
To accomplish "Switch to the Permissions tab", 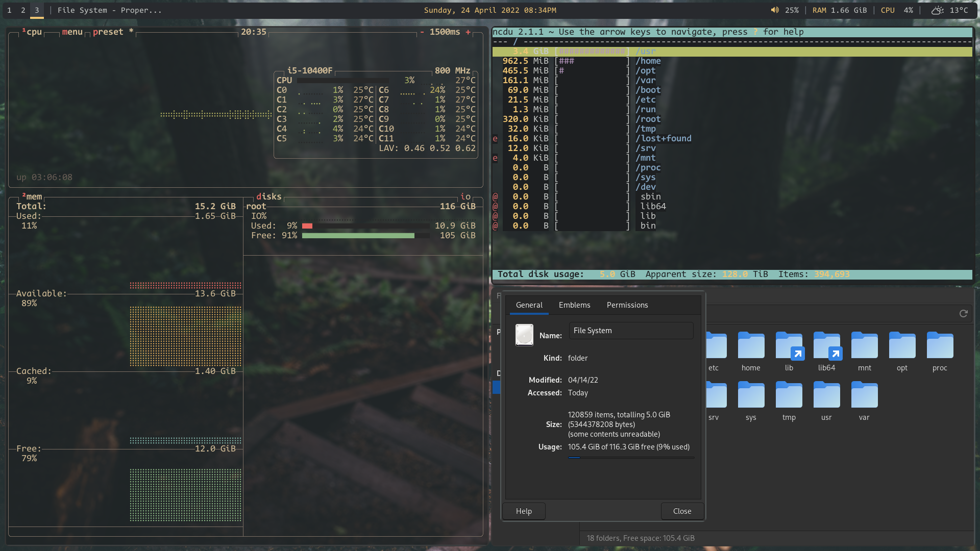I will point(627,305).
